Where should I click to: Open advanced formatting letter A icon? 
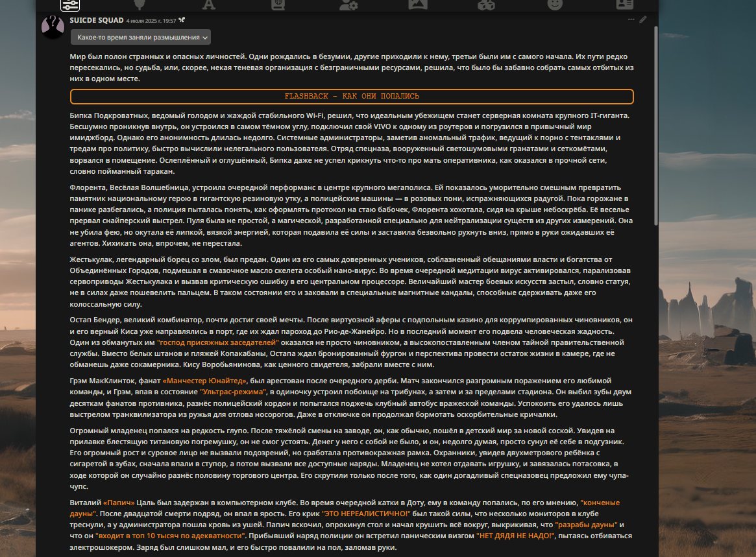(x=208, y=5)
